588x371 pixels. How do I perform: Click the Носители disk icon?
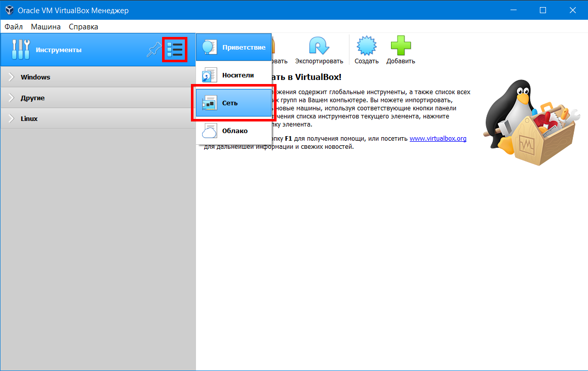pos(209,75)
